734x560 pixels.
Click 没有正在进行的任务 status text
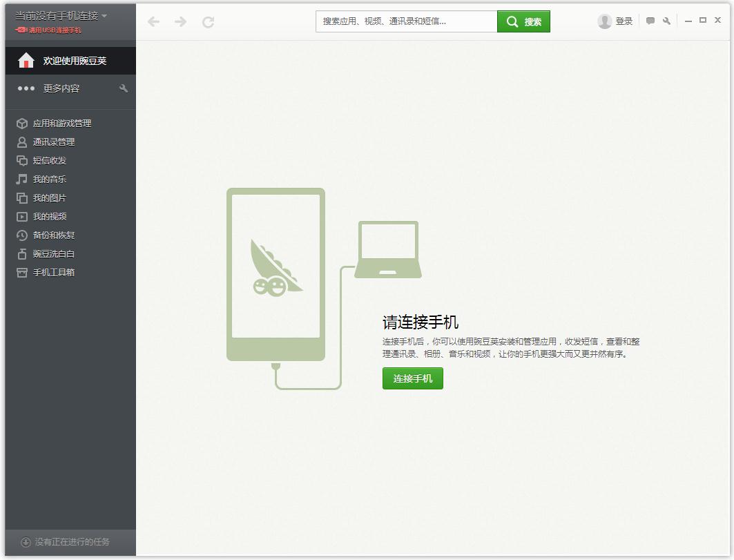point(72,542)
